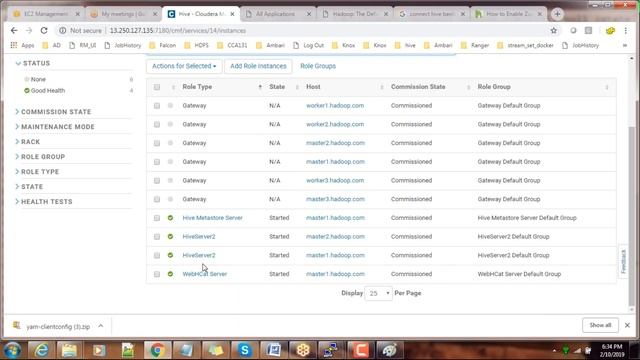
Task: Check the Hive Metastore Server row
Action: [157, 218]
